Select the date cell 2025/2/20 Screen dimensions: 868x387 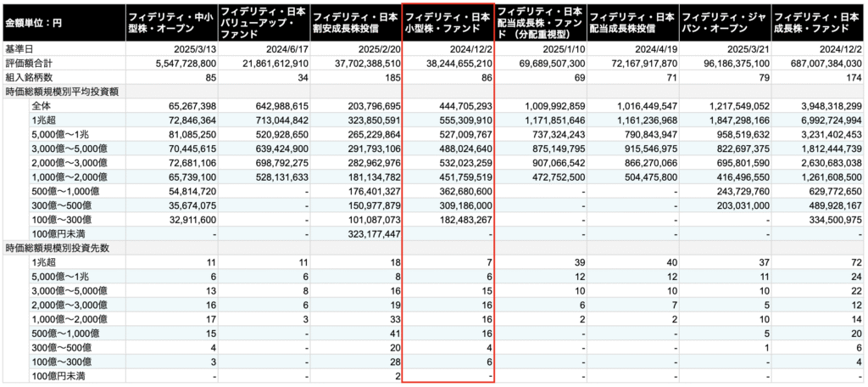click(x=379, y=49)
